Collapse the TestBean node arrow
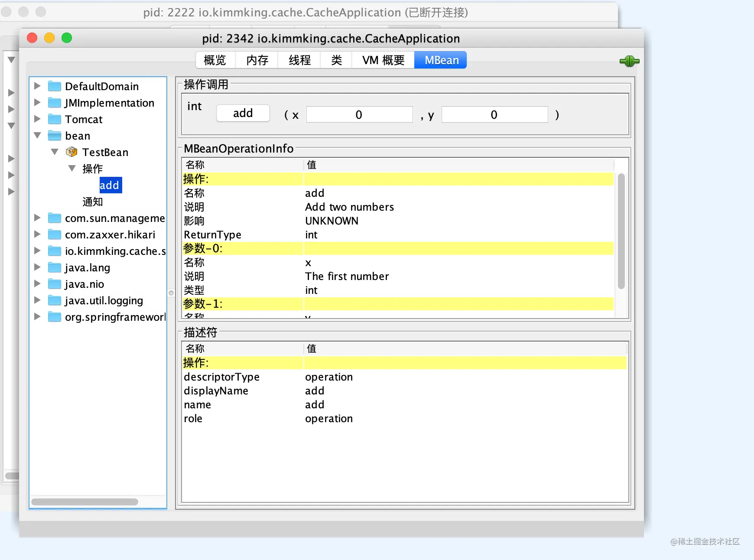This screenshot has width=754, height=560. pyautogui.click(x=55, y=152)
